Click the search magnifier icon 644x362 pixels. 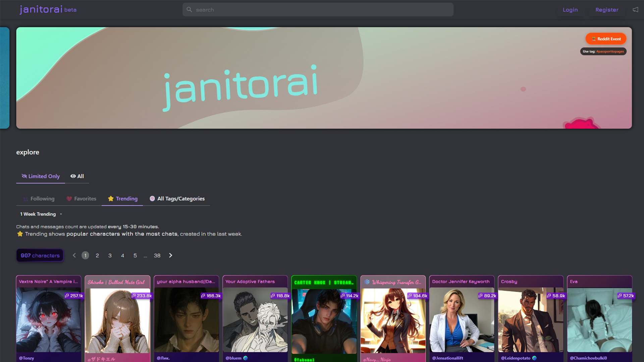[189, 10]
